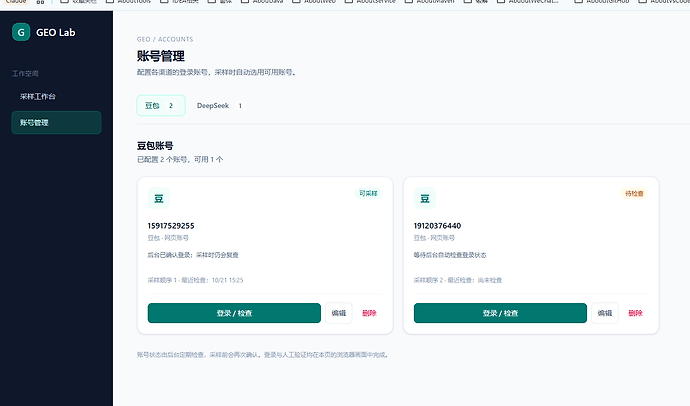Click account number 19120376440 text
This screenshot has width=690, height=406.
click(437, 226)
